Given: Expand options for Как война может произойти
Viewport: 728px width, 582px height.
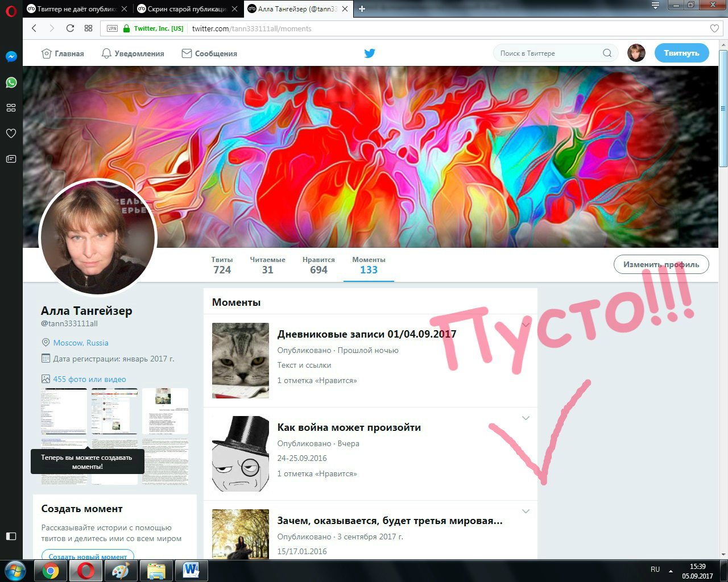Looking at the screenshot, I should [526, 418].
